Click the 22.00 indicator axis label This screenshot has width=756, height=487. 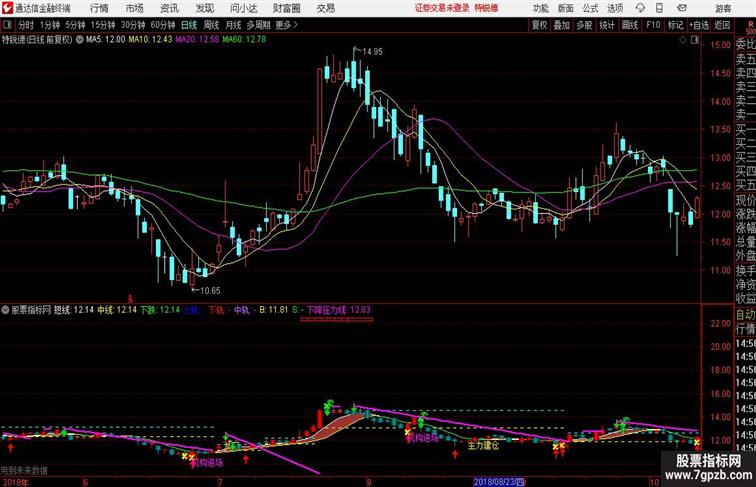(720, 324)
